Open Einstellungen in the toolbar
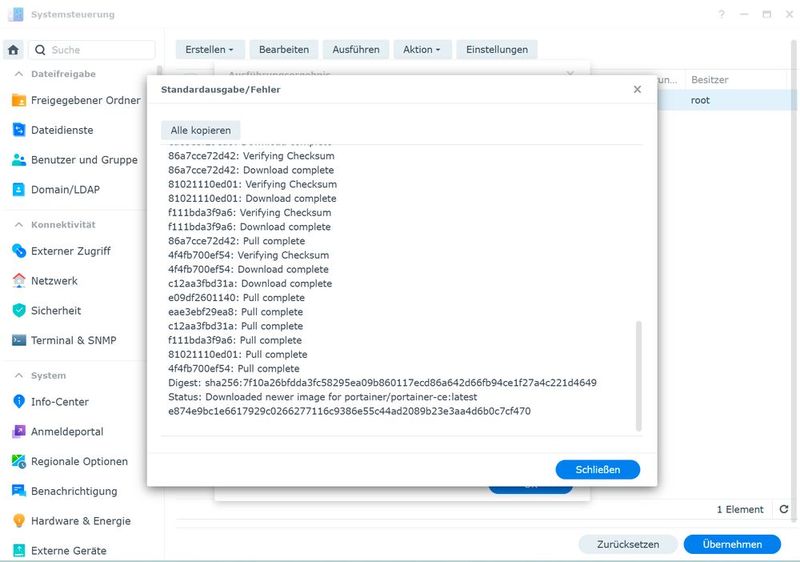800x562 pixels. (x=496, y=49)
